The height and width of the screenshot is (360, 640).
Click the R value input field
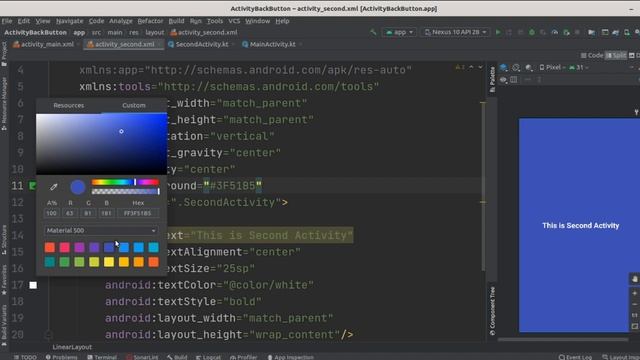pos(70,213)
